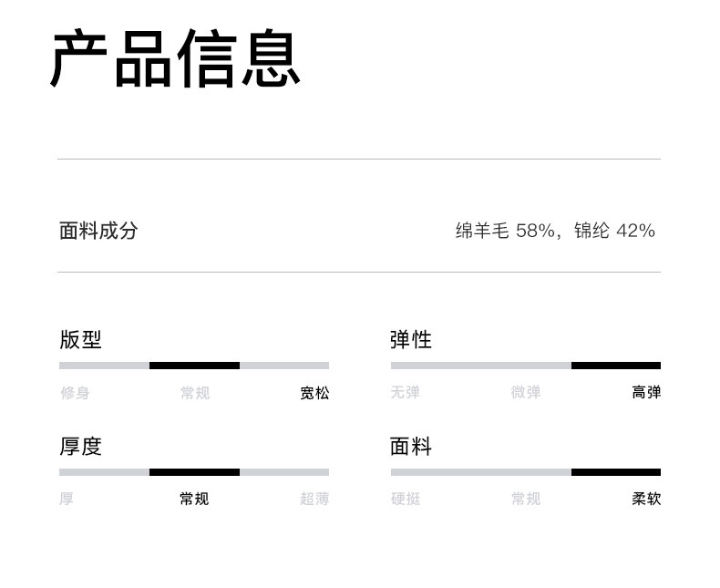Screen dimensions: 720x588
Task: Click the 绵羊毛 58%,锦纶 42% composition text
Action: click(x=555, y=231)
